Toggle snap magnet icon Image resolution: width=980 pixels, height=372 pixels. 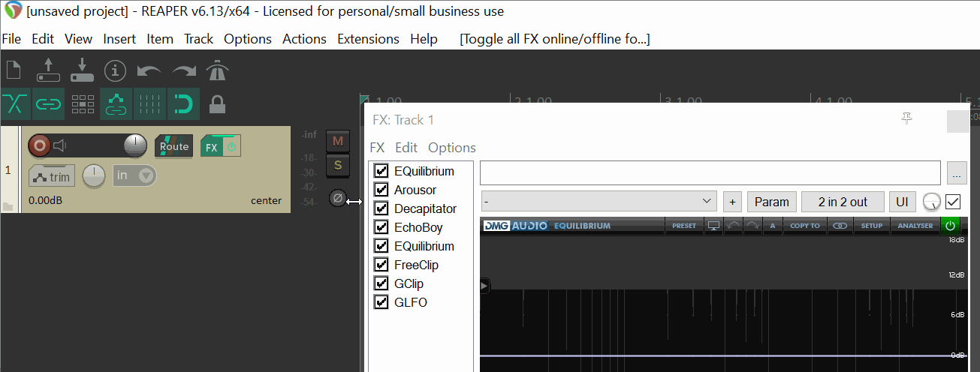[x=183, y=104]
